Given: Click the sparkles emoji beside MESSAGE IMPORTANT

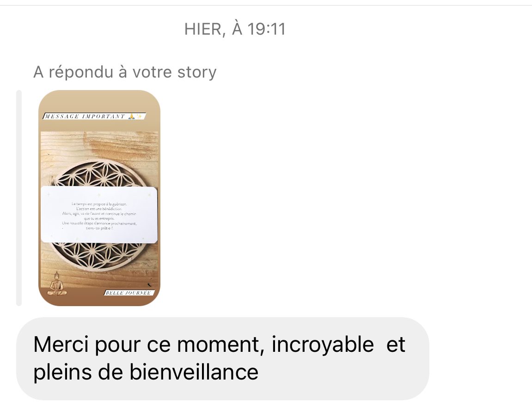Looking at the screenshot, I should tap(139, 116).
